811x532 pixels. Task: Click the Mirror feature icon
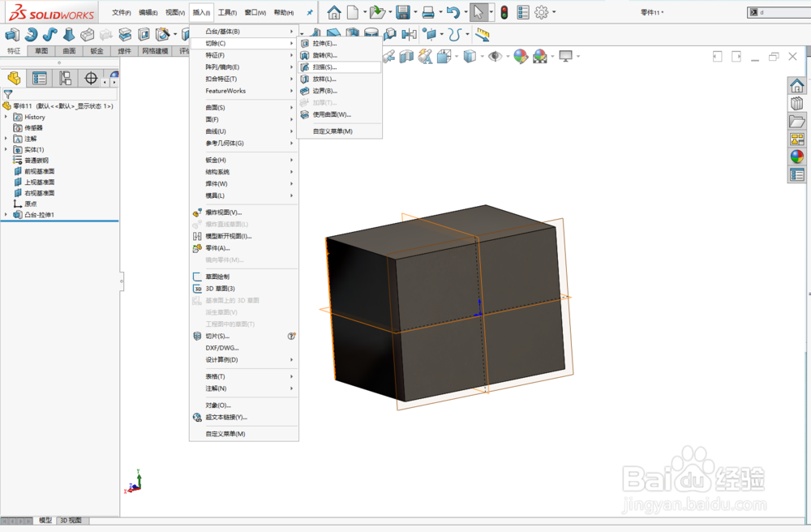(x=409, y=35)
